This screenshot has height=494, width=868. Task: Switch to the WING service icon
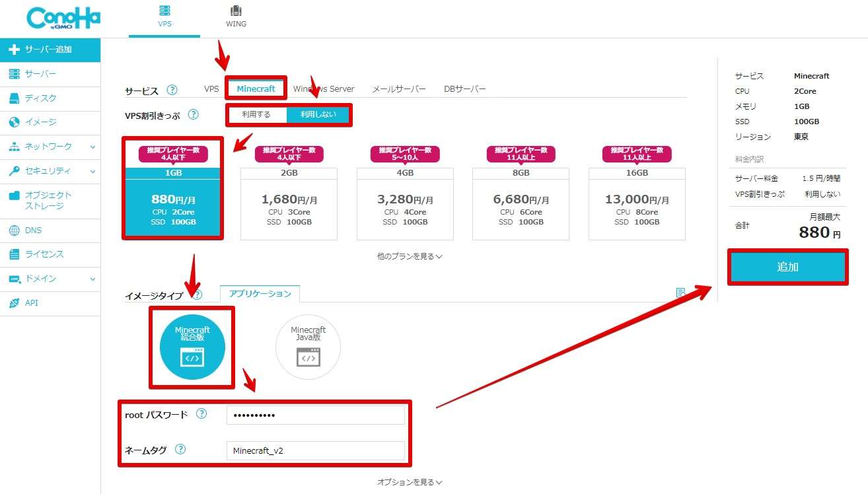click(236, 11)
